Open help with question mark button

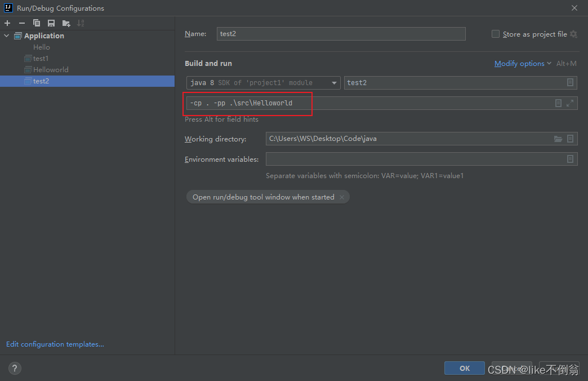pyautogui.click(x=15, y=368)
